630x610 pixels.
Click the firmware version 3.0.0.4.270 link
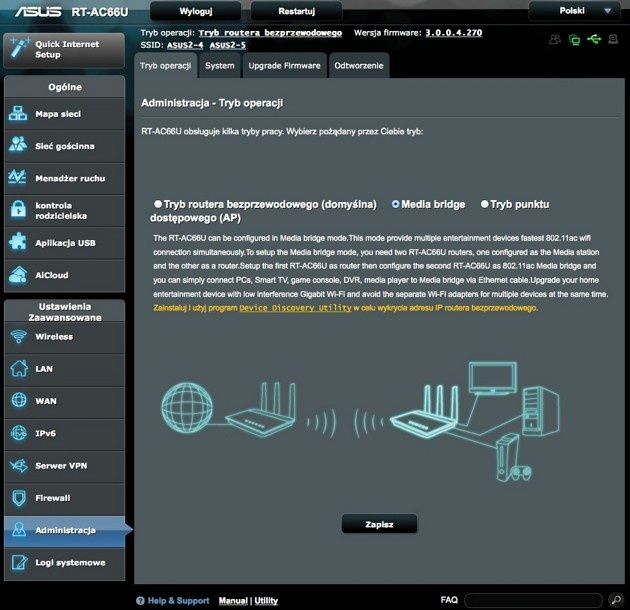pos(454,33)
